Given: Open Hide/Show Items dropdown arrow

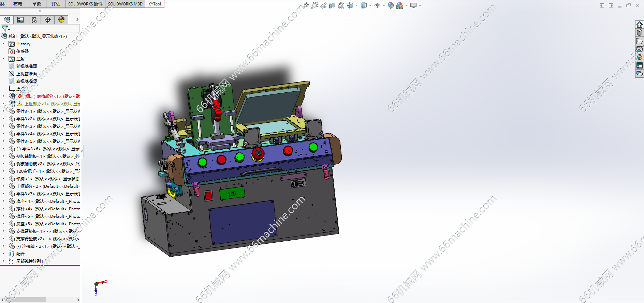Looking at the screenshot, I should tap(384, 5).
